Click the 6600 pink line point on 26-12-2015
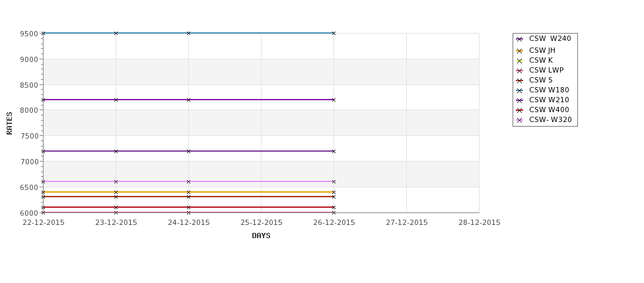Viewport: 644px width, 283px height. [334, 181]
